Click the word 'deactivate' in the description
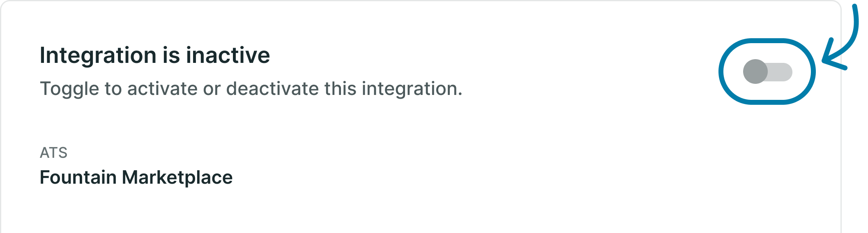This screenshot has height=233, width=868. pyautogui.click(x=272, y=89)
